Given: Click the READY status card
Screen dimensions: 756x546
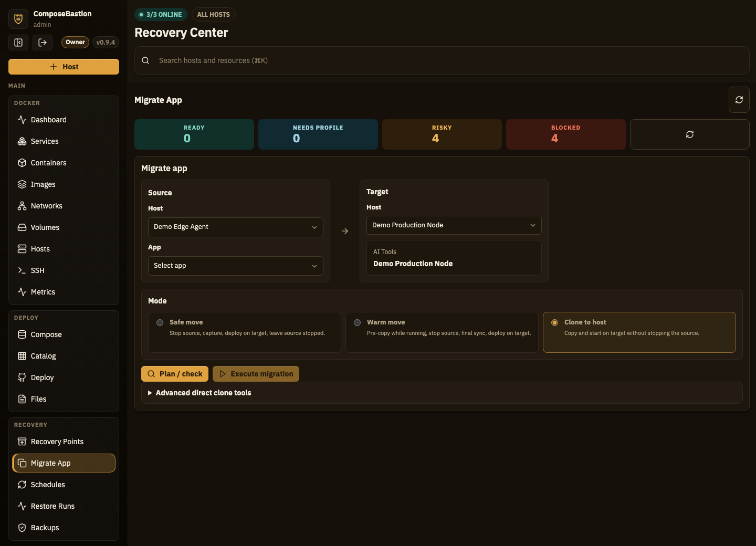Looking at the screenshot, I should [194, 134].
